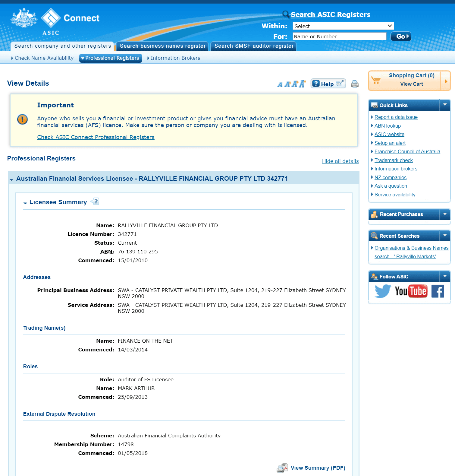Click the Name or Number search field
This screenshot has width=455, height=476.
click(x=340, y=36)
